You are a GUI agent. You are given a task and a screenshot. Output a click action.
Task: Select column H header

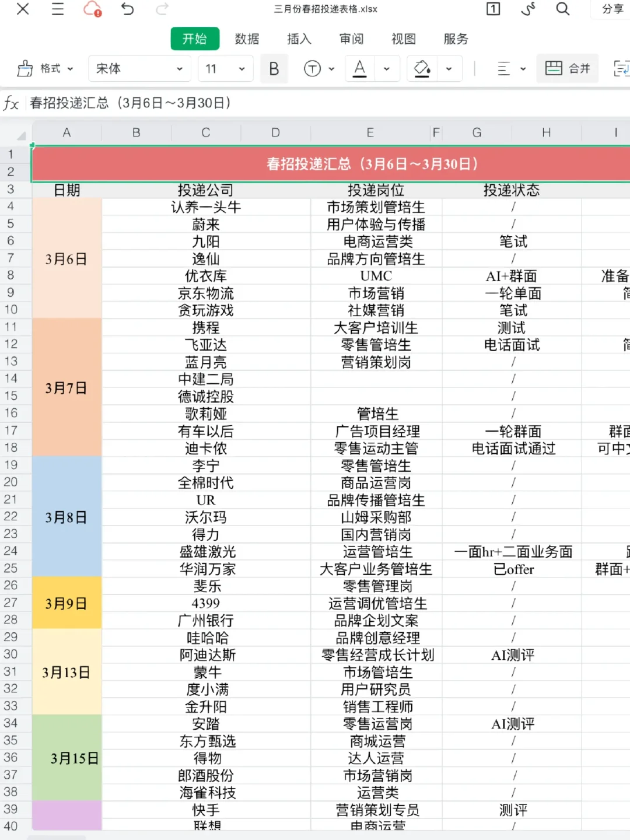tap(547, 133)
